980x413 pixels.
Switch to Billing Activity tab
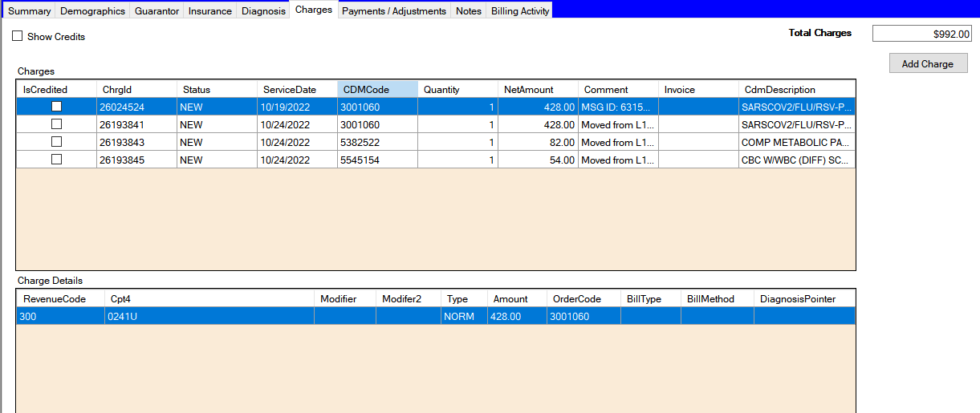click(x=520, y=11)
